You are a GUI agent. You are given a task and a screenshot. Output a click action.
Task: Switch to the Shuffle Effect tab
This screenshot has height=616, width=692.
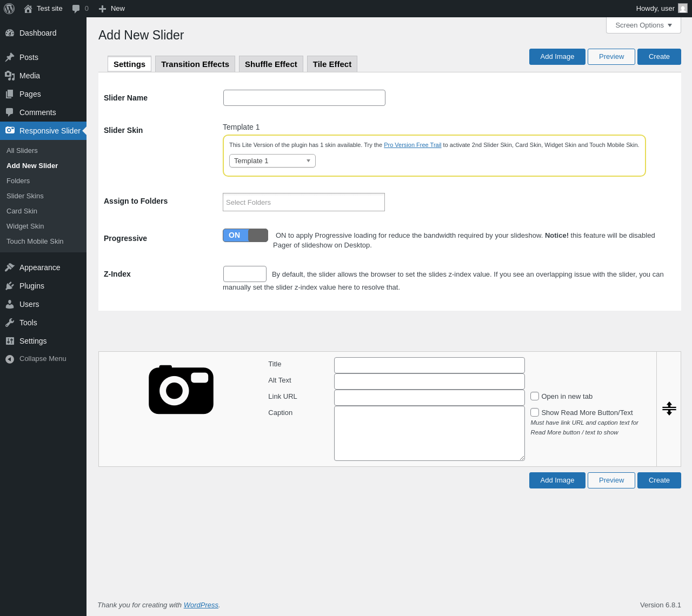click(x=271, y=64)
